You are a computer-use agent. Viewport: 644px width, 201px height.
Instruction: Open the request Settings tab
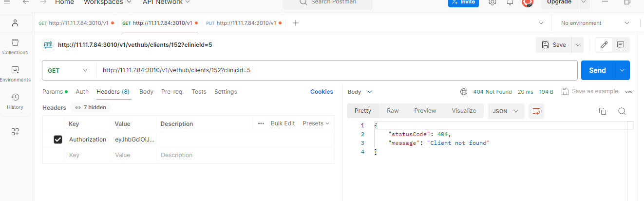tap(226, 92)
